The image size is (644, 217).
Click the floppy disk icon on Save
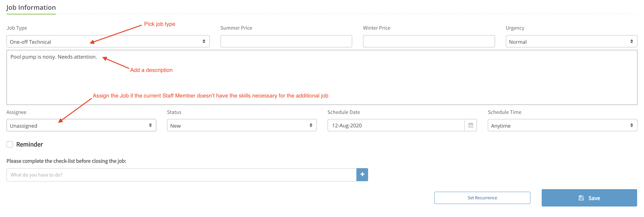point(581,198)
